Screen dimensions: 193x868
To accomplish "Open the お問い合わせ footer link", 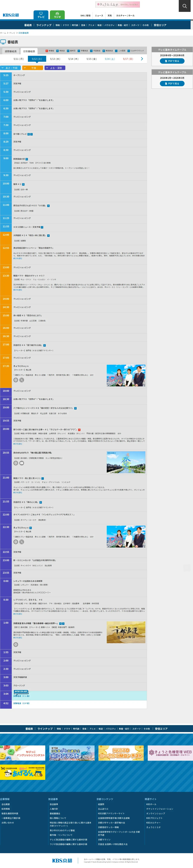I will tap(8, 822).
